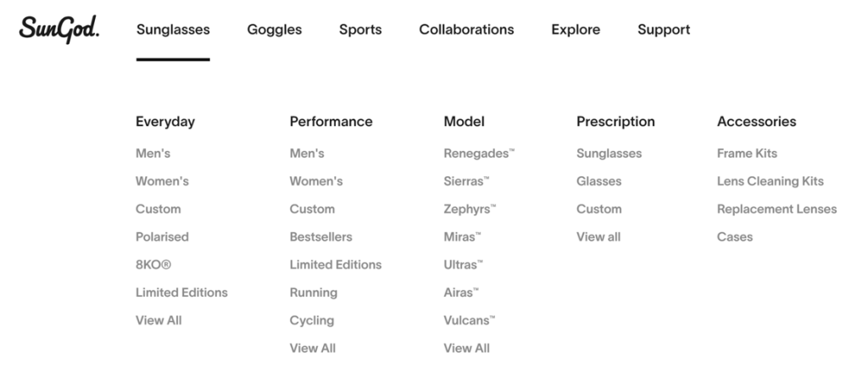The image size is (868, 378).
Task: Open the 8KO® link
Action: click(153, 264)
